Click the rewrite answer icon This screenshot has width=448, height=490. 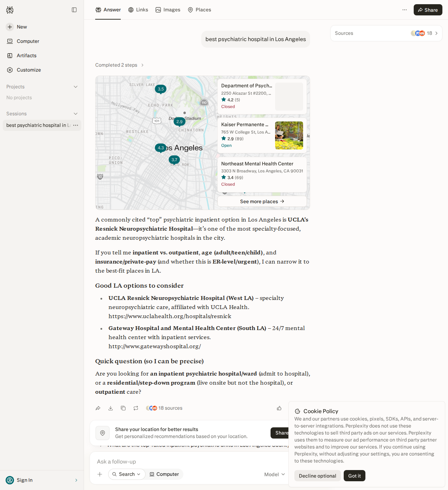(136, 408)
